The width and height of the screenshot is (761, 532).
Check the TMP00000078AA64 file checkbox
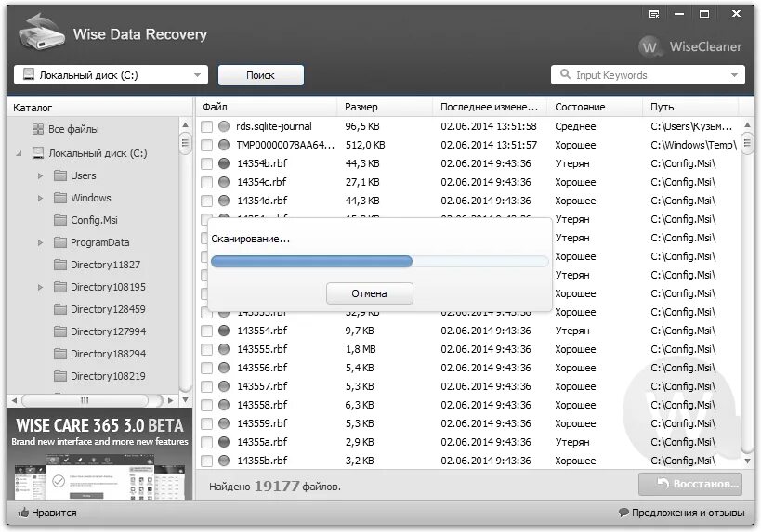(x=207, y=145)
